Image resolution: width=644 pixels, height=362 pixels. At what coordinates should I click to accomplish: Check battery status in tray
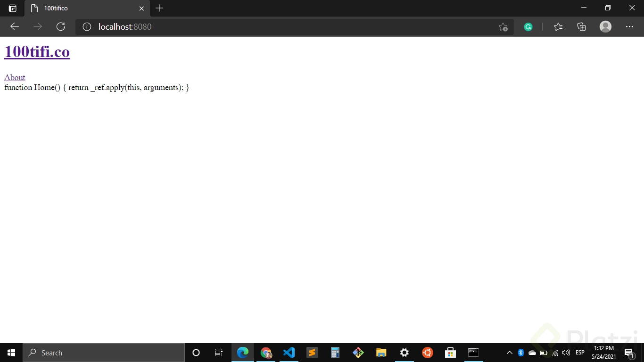(544, 353)
